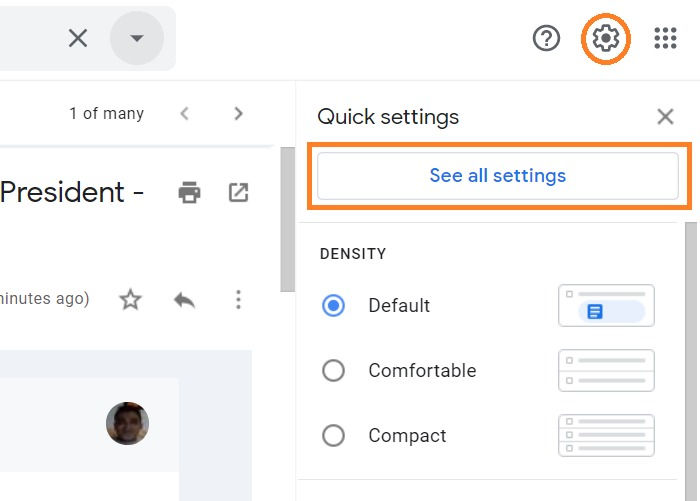The width and height of the screenshot is (700, 501).
Task: Go to the newer message chevron
Action: coord(184,114)
